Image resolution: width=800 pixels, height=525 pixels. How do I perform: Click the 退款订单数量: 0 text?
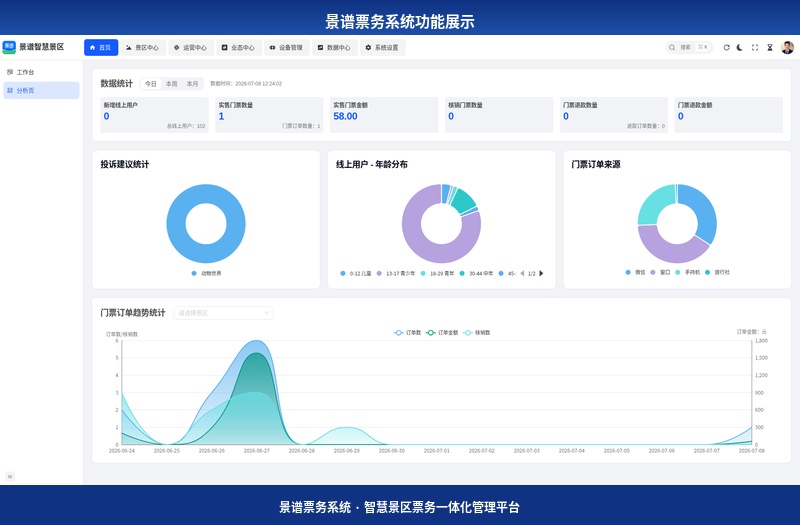(x=646, y=126)
